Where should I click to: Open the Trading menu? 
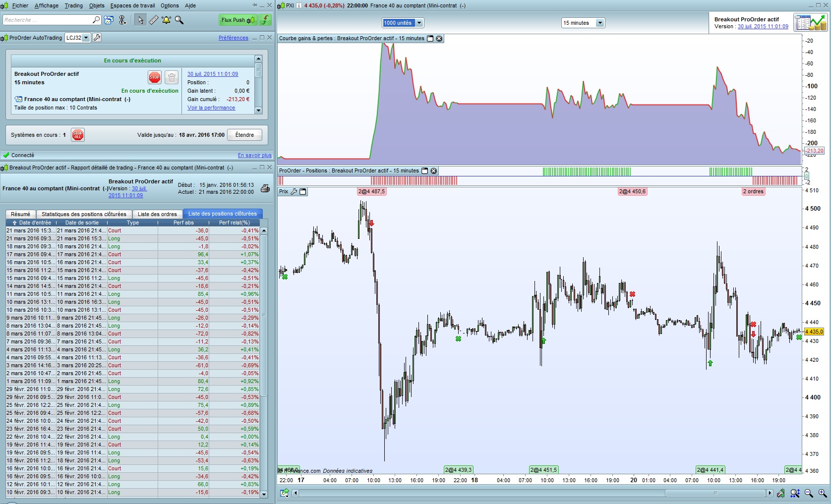pyautogui.click(x=74, y=5)
